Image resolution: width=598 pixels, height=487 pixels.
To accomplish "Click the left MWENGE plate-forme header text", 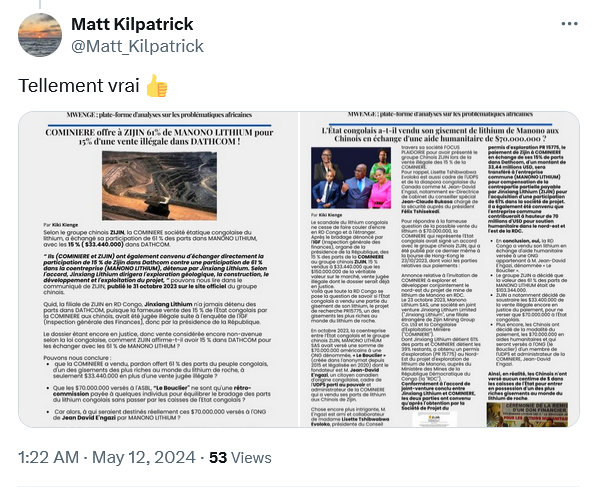I will [159, 114].
